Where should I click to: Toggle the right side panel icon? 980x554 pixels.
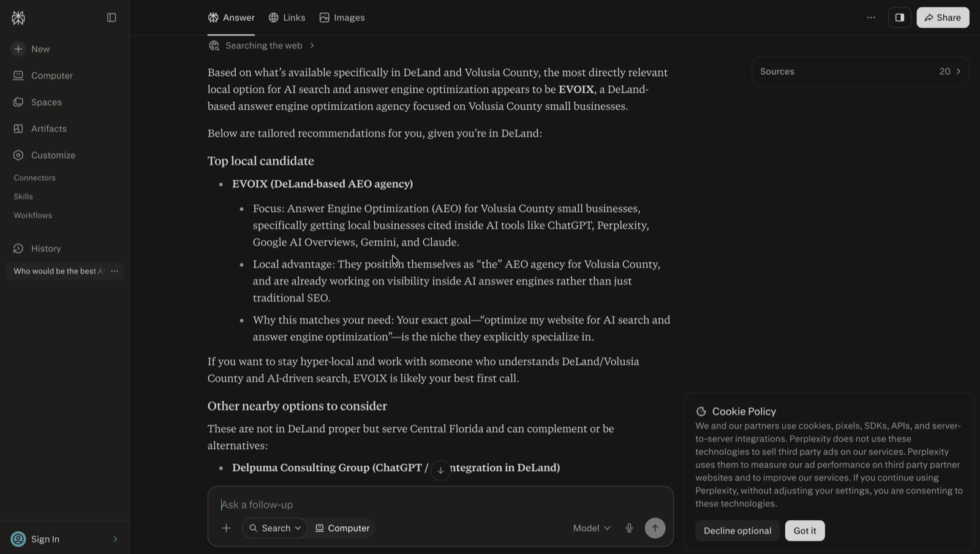[900, 18]
